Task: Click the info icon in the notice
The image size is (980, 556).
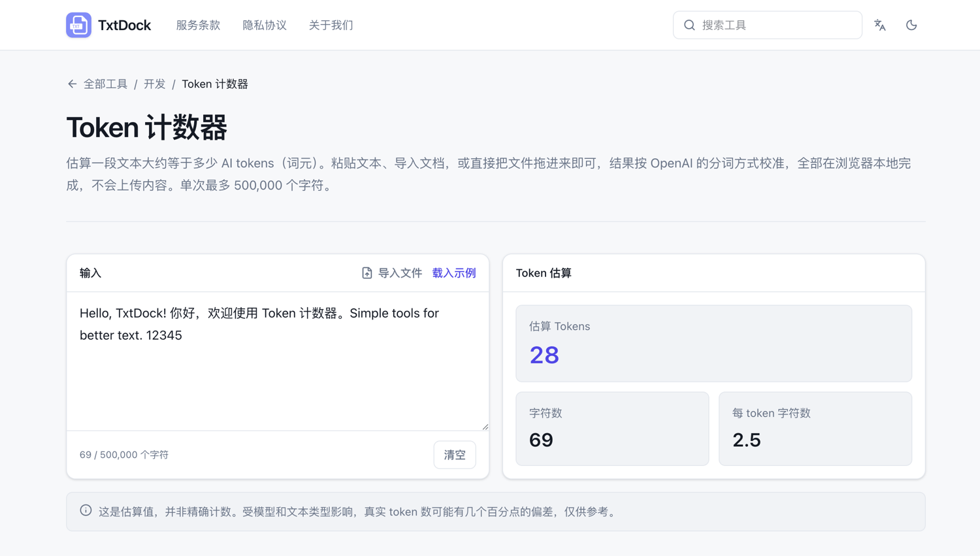Action: click(86, 510)
